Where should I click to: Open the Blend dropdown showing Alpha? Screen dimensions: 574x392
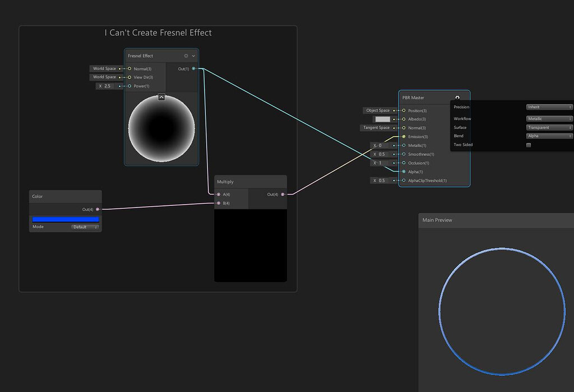pos(548,136)
